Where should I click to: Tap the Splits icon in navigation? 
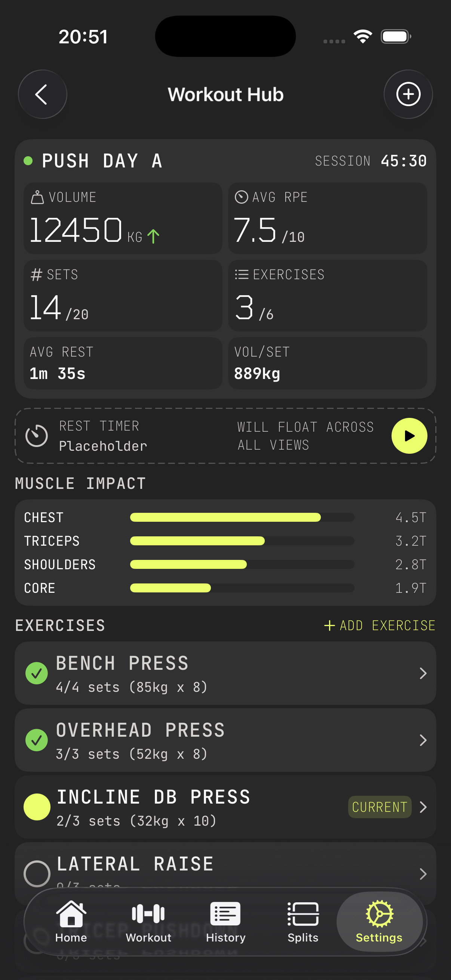coord(303,914)
